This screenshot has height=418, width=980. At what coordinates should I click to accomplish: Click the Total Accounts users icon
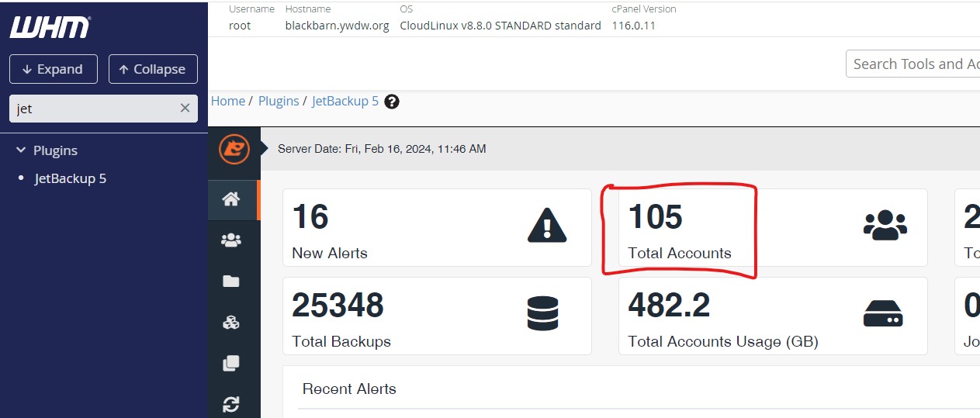(885, 226)
